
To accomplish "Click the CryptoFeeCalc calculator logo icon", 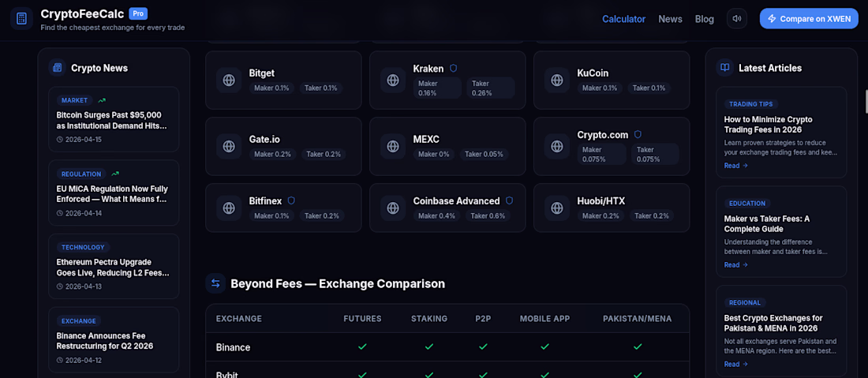I will (22, 18).
